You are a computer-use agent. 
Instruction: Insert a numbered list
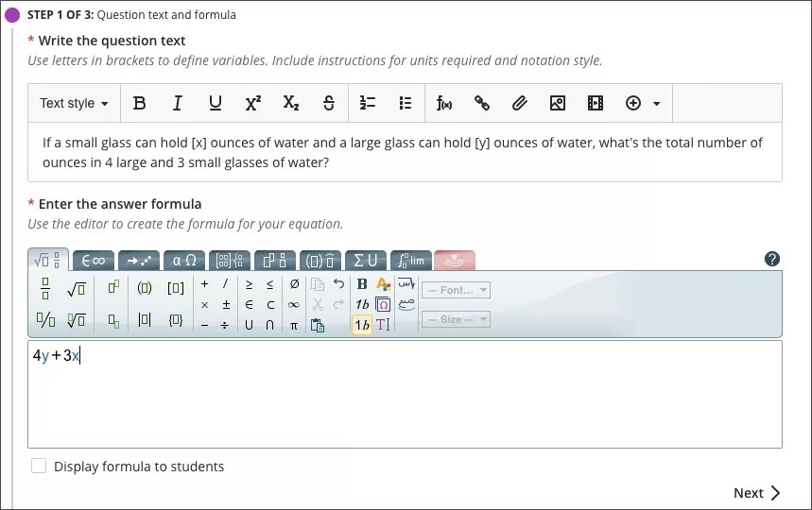tap(368, 104)
